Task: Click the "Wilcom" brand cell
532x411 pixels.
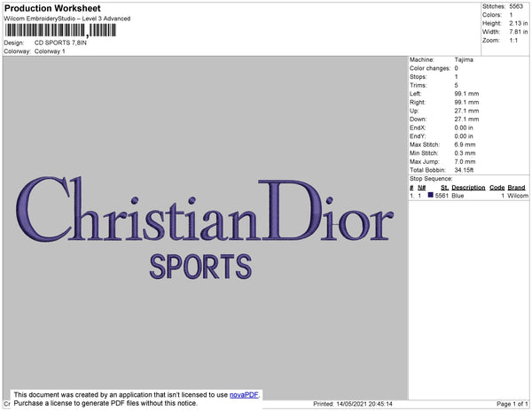Action: pos(518,196)
